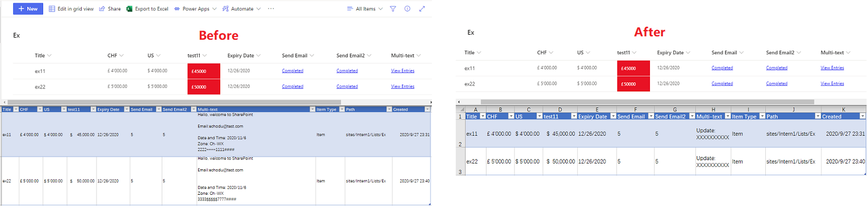
Task: Open Path filter arrow in After Excel table
Action: [818, 116]
